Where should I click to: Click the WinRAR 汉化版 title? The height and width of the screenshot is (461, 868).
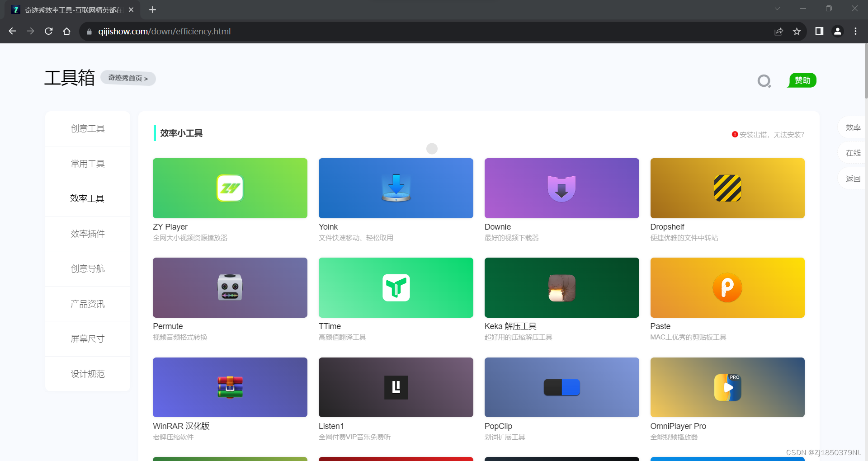pyautogui.click(x=181, y=426)
